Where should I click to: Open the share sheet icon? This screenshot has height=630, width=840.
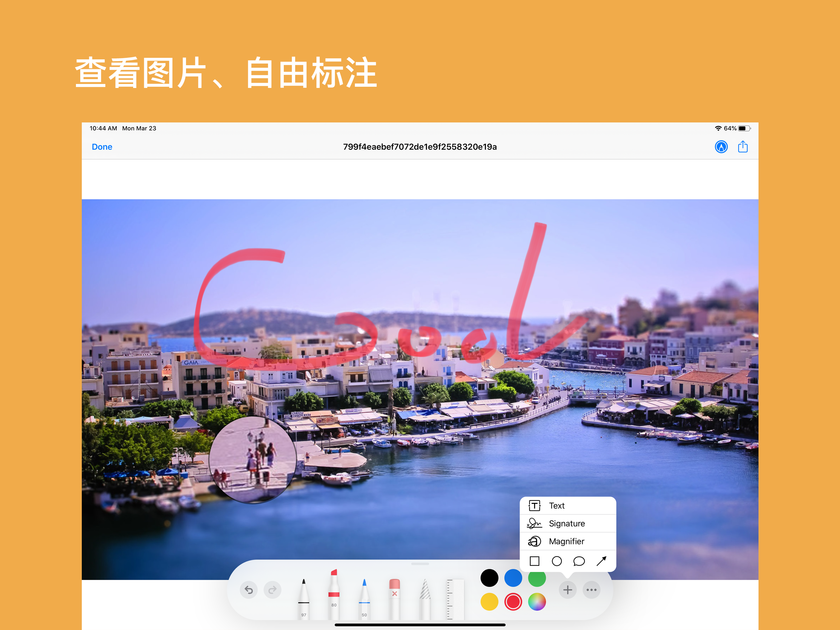743,147
